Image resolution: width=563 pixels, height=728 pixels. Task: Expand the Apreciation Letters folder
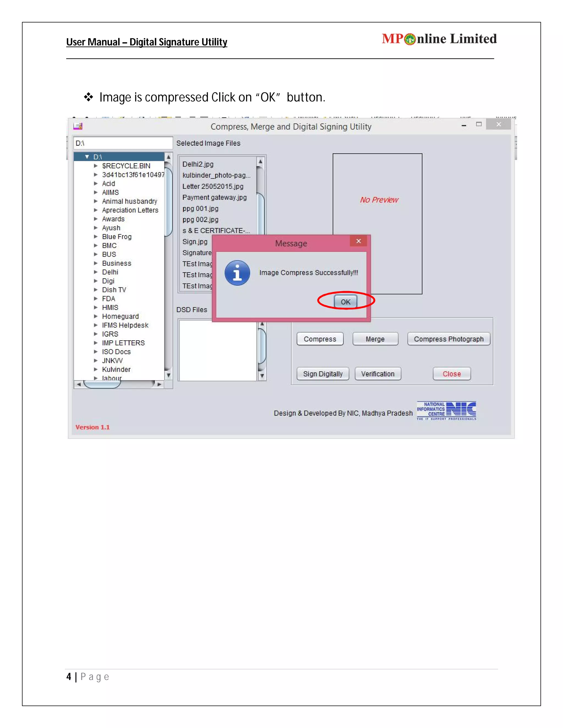click(x=96, y=210)
